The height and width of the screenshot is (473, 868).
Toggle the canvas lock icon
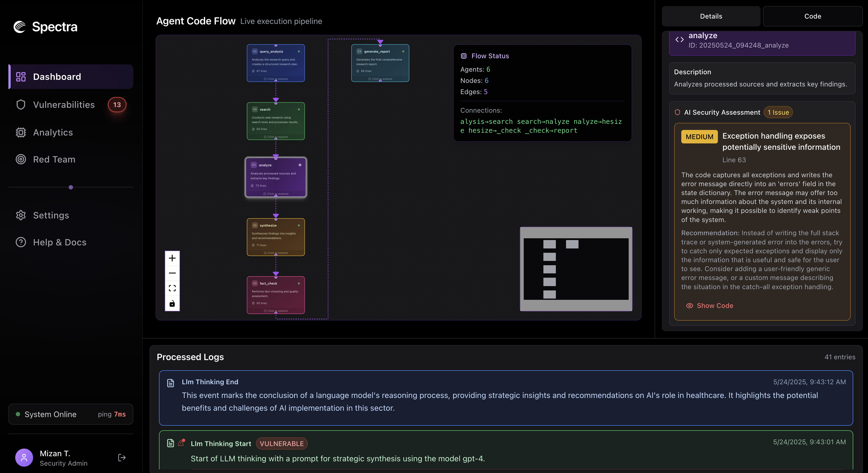point(172,304)
